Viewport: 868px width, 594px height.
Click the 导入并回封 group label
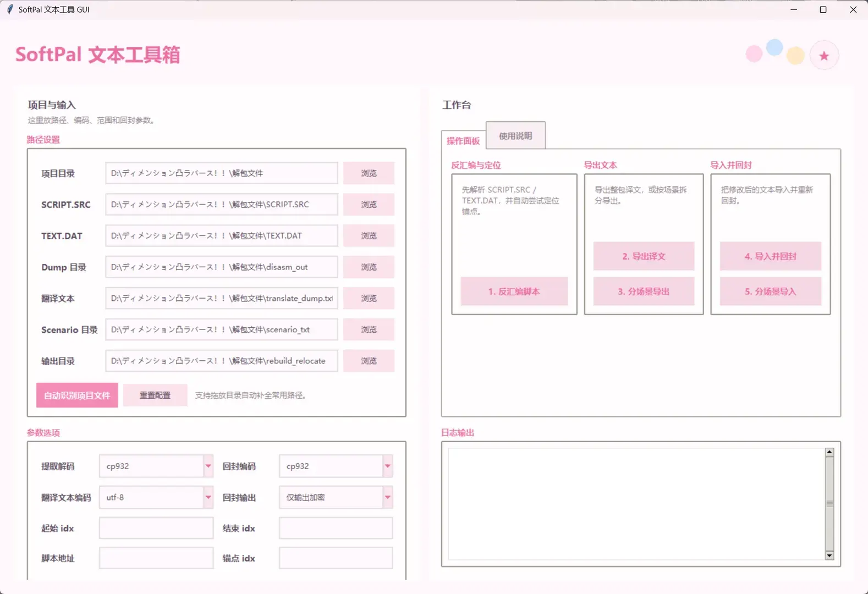pyautogui.click(x=730, y=165)
